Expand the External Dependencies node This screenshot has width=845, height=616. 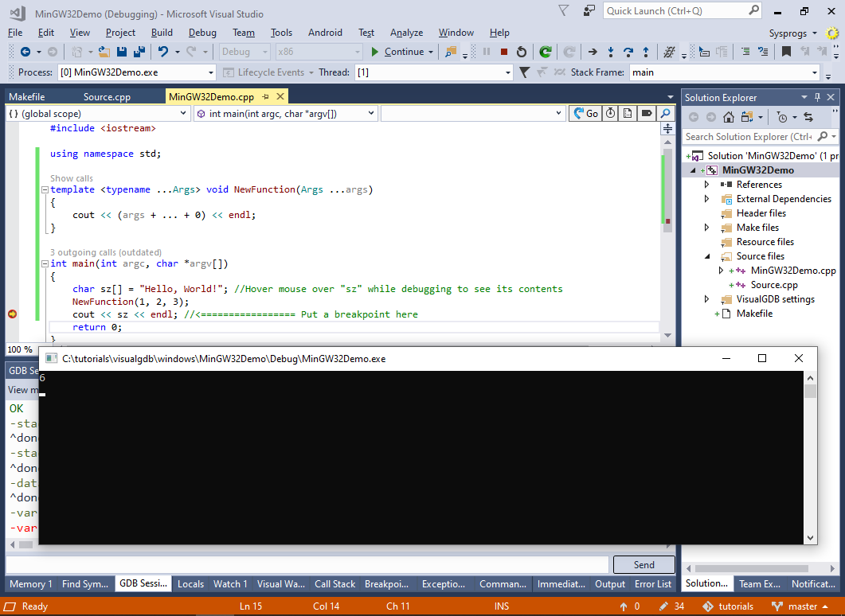coord(706,199)
